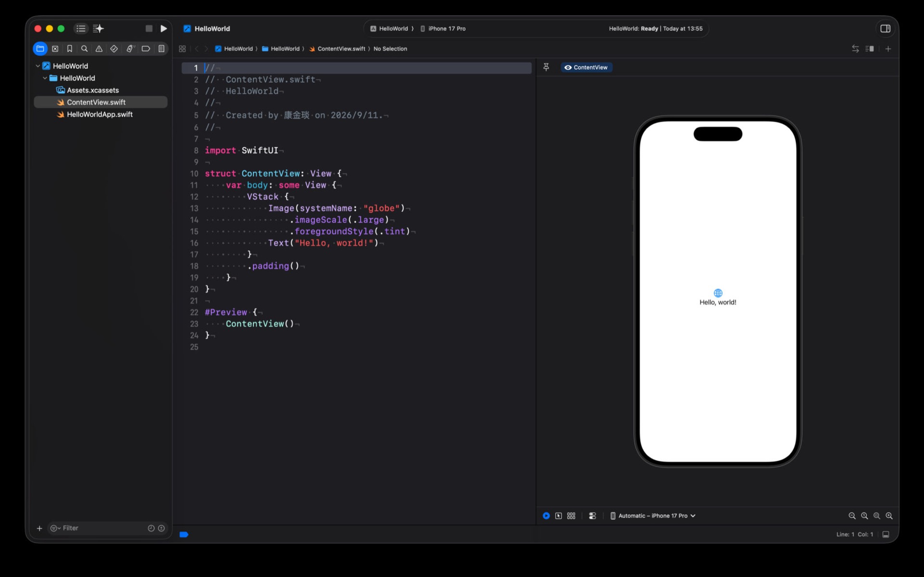Open the Issue navigator warning icon
The height and width of the screenshot is (577, 924).
[x=99, y=49]
